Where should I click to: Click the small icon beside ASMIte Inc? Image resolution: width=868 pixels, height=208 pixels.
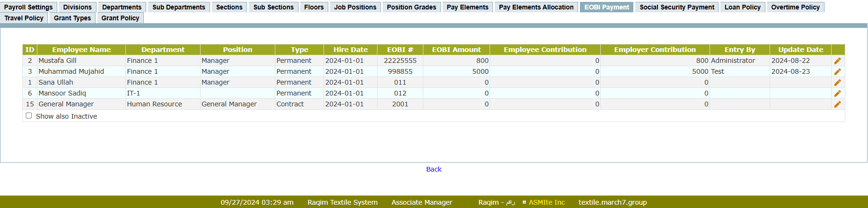[524, 202]
